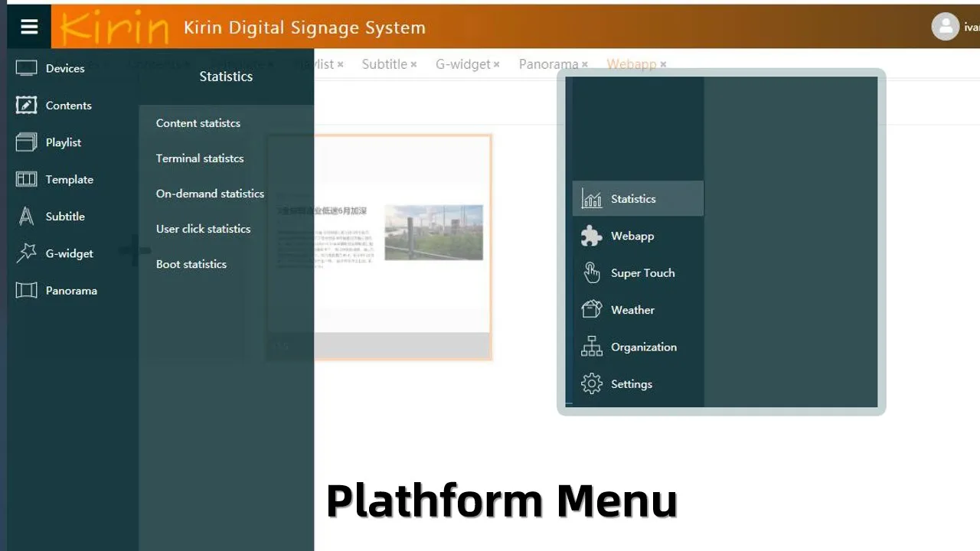Open Devices from the monitor icon
This screenshot has height=551, width=980.
(x=27, y=68)
